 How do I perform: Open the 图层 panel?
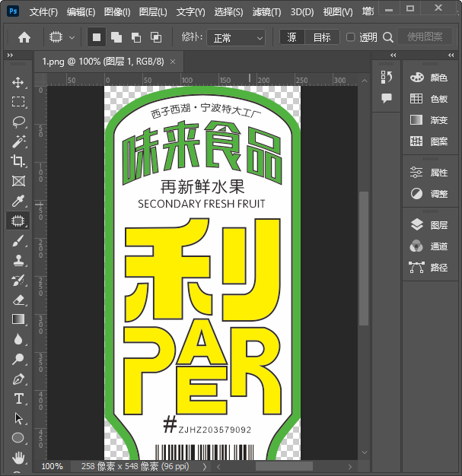[429, 225]
